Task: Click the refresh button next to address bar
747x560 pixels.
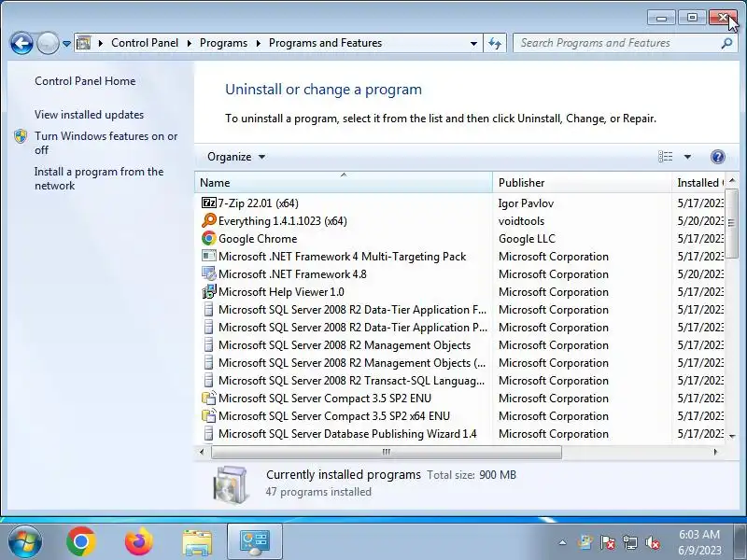Action: click(495, 43)
